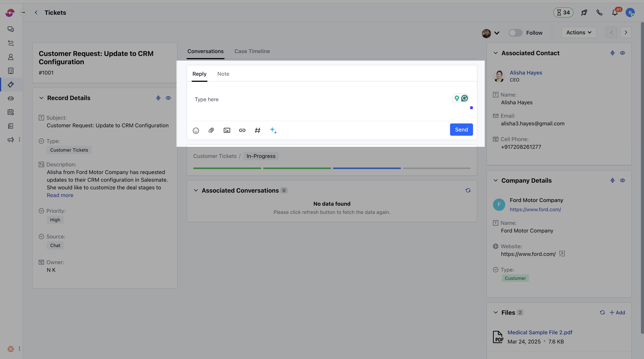644x359 pixels.
Task: Select the Note tab
Action: pos(223,74)
